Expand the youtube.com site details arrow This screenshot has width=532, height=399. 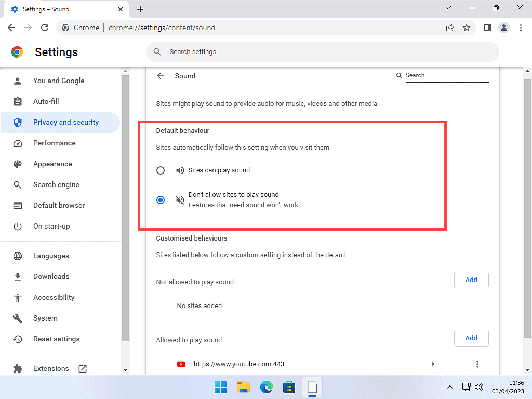(x=433, y=364)
